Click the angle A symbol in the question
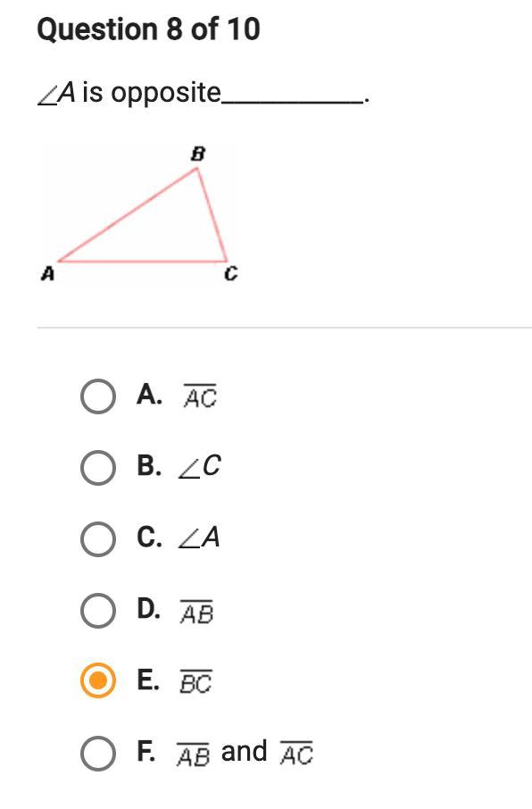The width and height of the screenshot is (532, 809). point(57,94)
